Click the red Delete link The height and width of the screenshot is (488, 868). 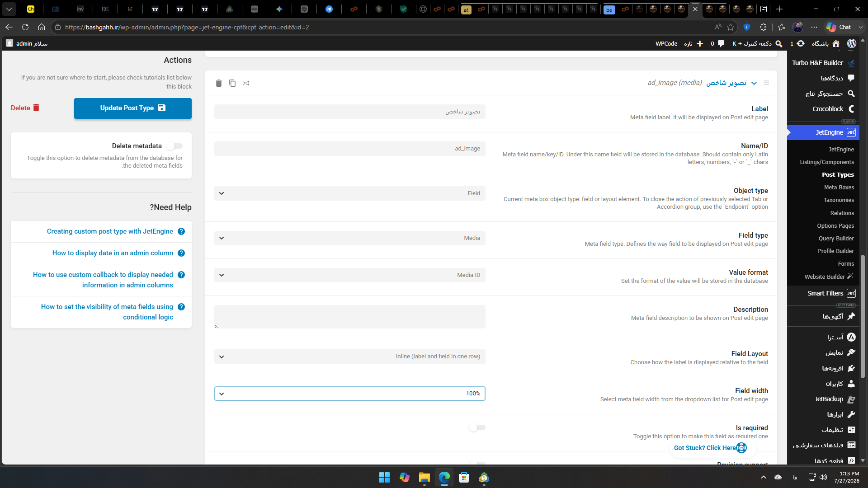coord(25,108)
